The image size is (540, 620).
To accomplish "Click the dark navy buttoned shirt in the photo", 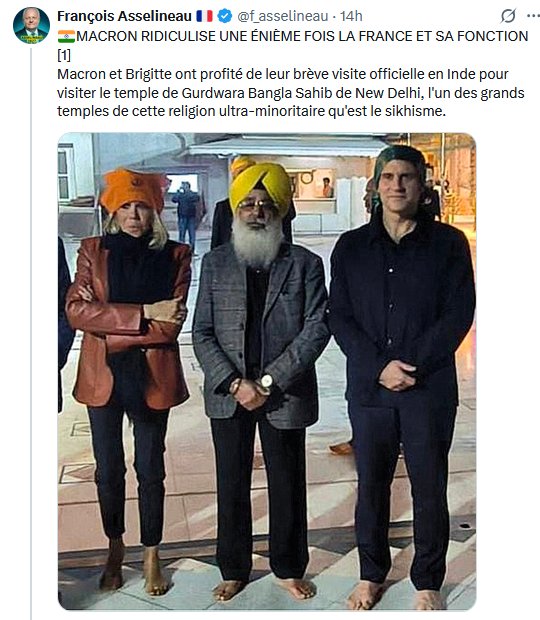I will pos(402,312).
